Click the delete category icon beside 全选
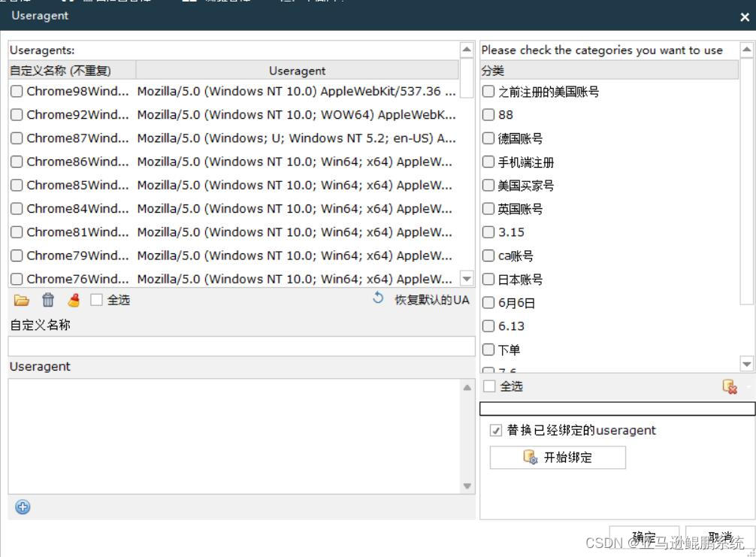Screen dimensions: 756x557 coord(730,386)
